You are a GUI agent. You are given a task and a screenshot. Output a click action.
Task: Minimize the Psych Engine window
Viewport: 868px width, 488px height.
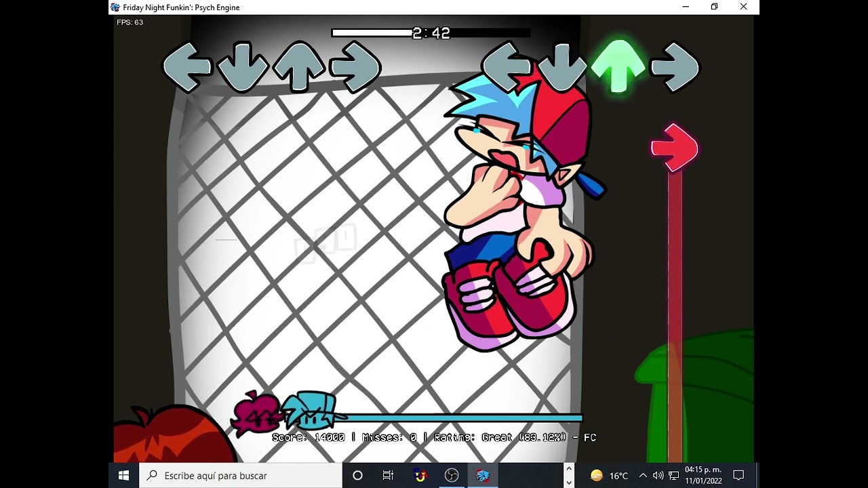click(x=686, y=7)
